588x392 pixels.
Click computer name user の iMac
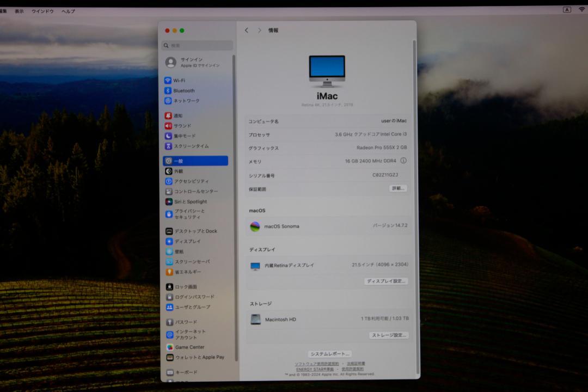click(x=394, y=121)
